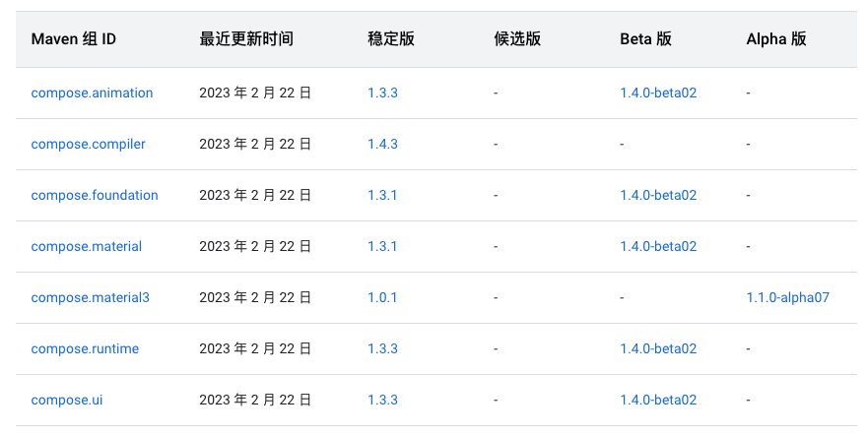Select stable version 1.3.1 for compose.material
Viewport: 868px width, 435px height.
tap(382, 247)
